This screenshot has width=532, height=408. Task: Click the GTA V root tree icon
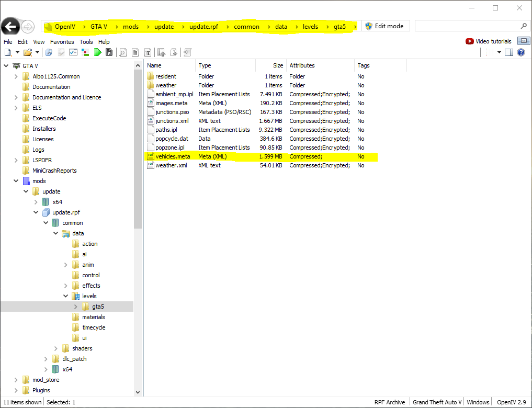tap(16, 66)
